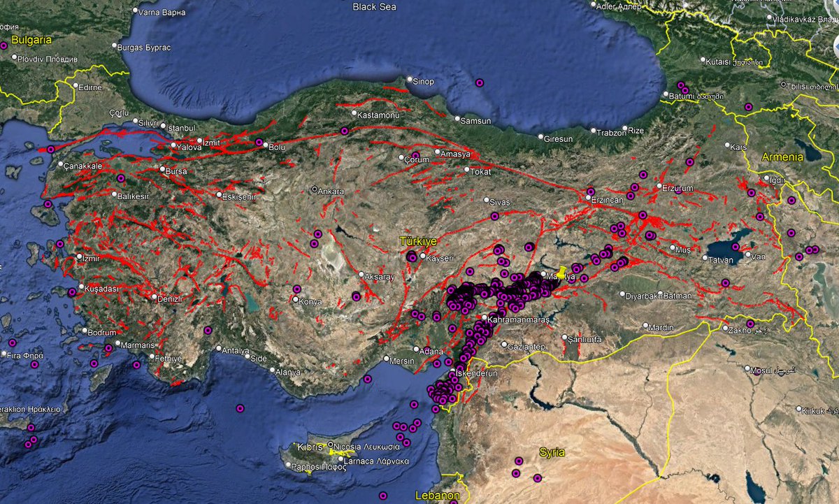Click the Kars city label
This screenshot has width=839, height=504.
739,147
